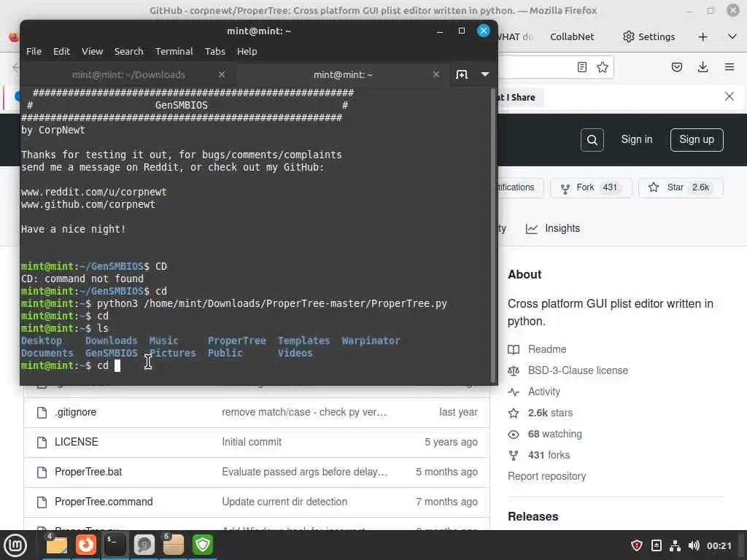
Task: Open the Releases heading link
Action: point(533,517)
